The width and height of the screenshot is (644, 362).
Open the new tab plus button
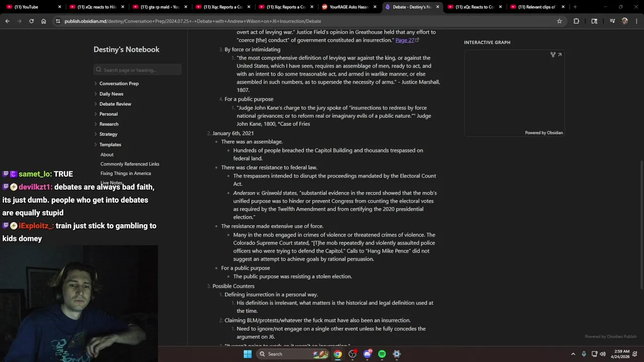(575, 7)
